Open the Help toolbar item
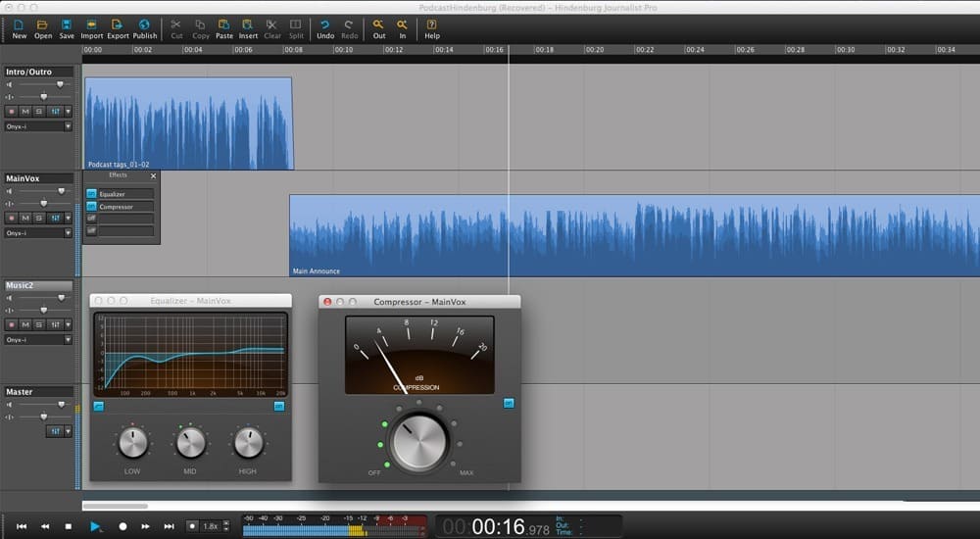This screenshot has height=539, width=980. (x=432, y=28)
